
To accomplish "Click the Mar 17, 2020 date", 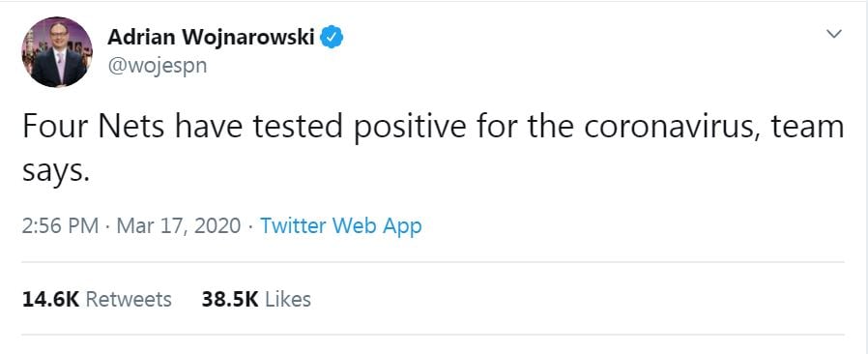I will point(179,226).
